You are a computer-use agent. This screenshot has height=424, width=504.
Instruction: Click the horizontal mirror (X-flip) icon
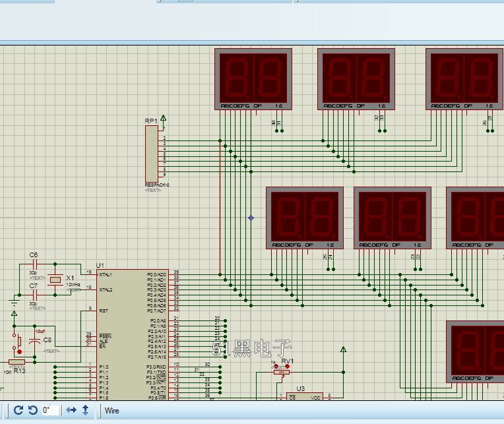tap(71, 410)
